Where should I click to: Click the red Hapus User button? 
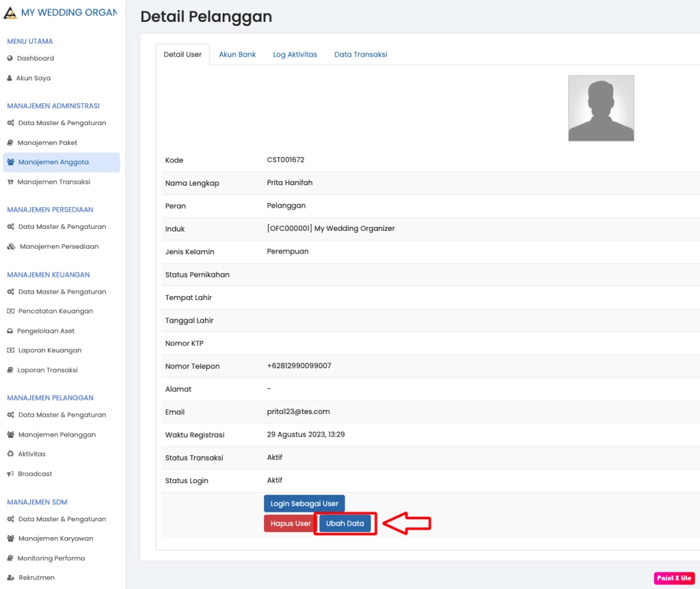291,524
